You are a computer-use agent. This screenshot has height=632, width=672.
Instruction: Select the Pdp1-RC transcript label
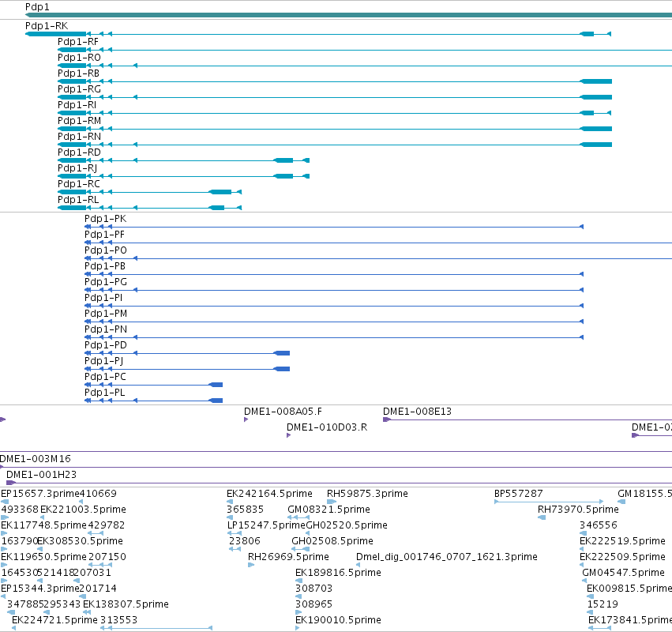79,184
